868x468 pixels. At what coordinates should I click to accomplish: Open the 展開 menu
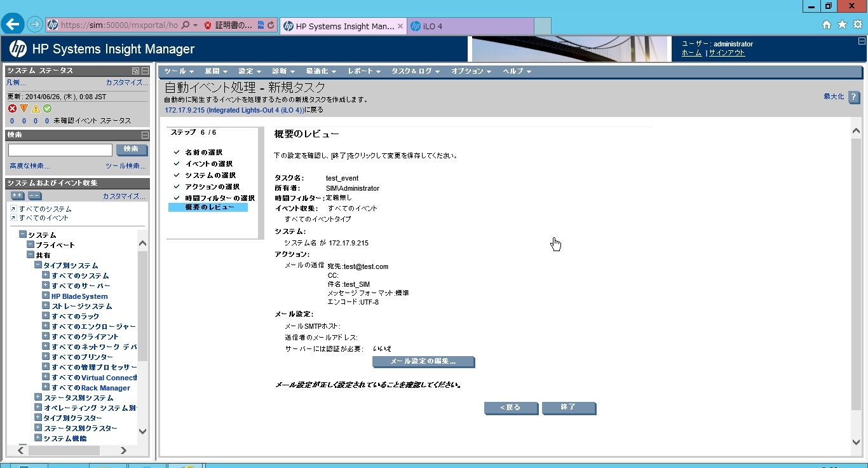coord(216,71)
